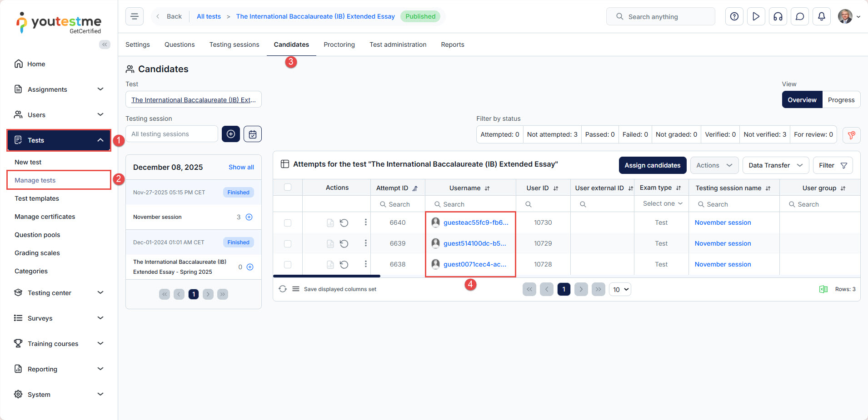Select the checkbox for attempt 6640
The image size is (868, 420).
(288, 223)
